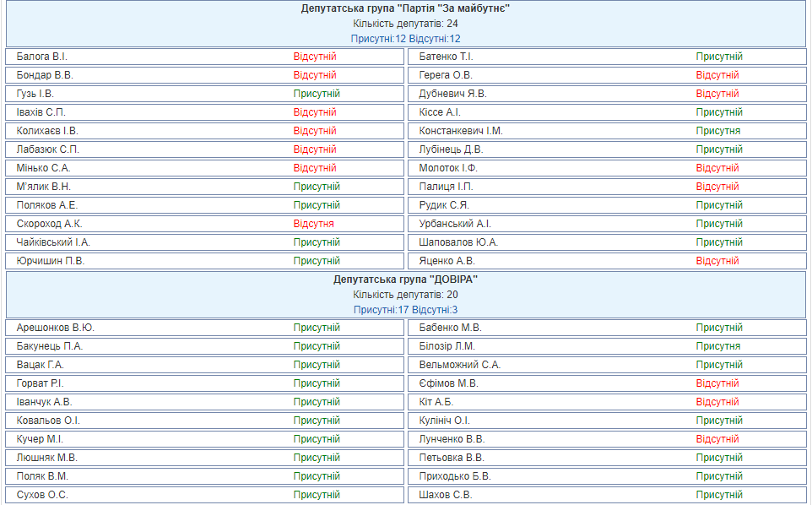The height and width of the screenshot is (505, 812).
Task: Select the Лунченко В.В. entry
Action: pos(452,439)
